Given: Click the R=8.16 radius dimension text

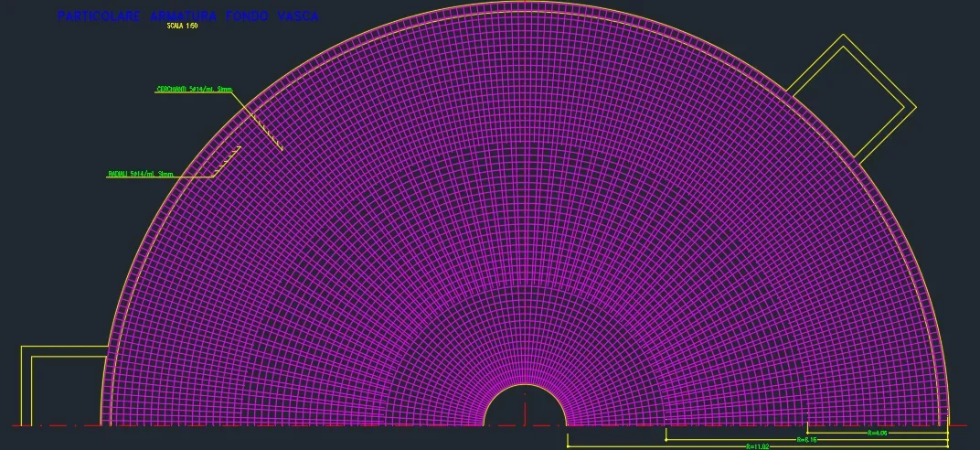Looking at the screenshot, I should pos(805,440).
